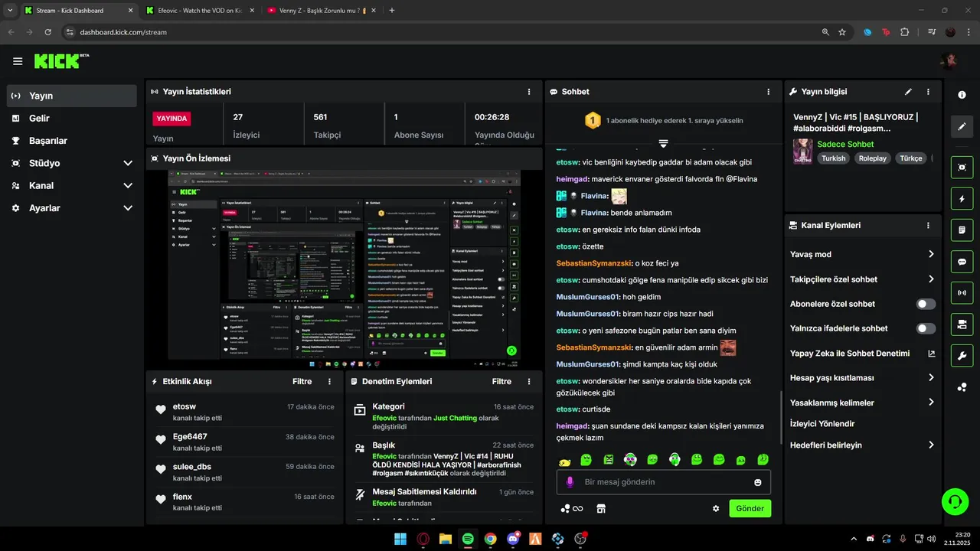Open the Kanal Eylemleri three-dot menu
This screenshot has height=551, width=980.
pos(928,226)
